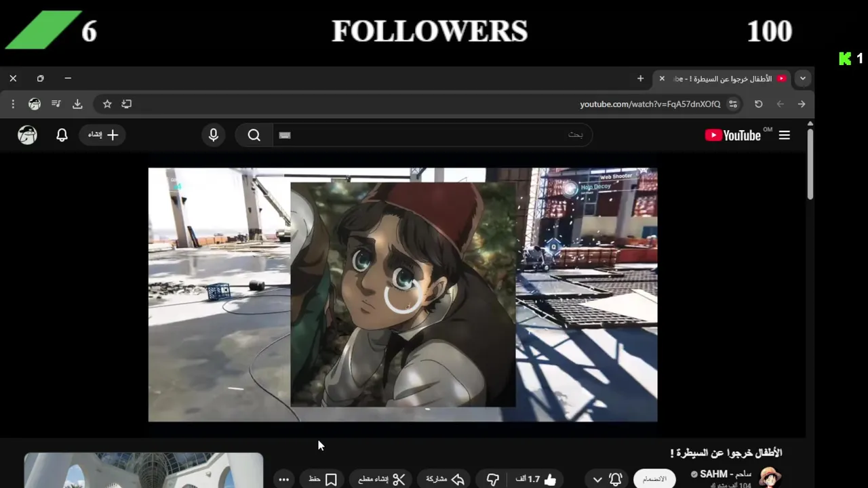This screenshot has height=488, width=868.
Task: Click the إنشاء create button
Action: 102,135
